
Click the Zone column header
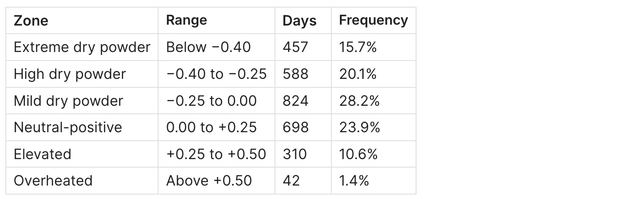point(31,21)
